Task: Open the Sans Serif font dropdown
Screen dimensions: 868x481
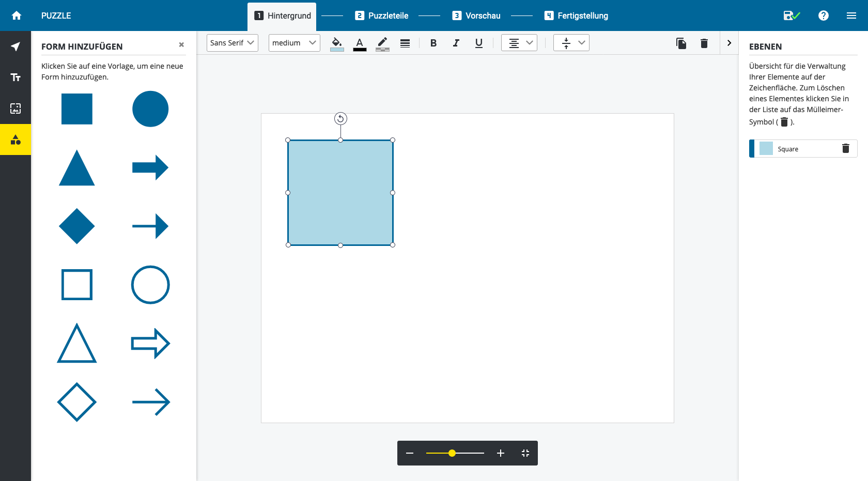Action: [x=233, y=43]
